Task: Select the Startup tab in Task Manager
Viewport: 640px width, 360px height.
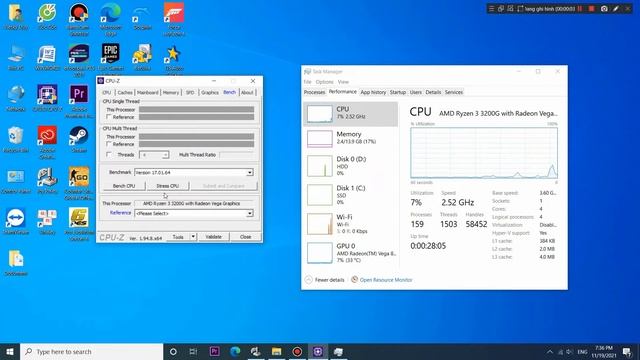Action: 398,92
